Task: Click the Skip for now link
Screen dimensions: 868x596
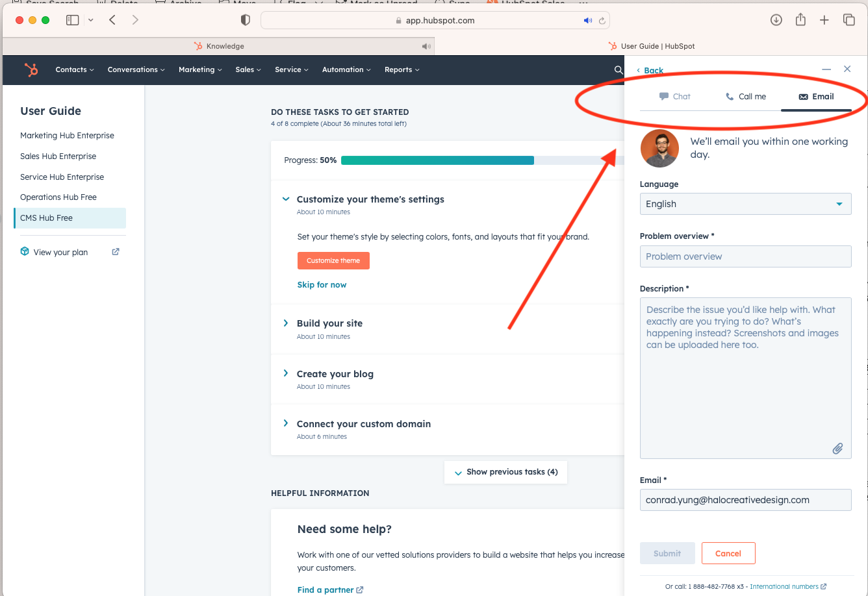Action: click(322, 285)
